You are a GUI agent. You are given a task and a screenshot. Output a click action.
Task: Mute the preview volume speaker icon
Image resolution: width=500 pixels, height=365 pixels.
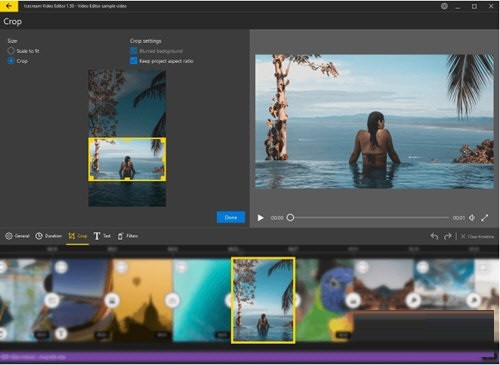pos(472,218)
